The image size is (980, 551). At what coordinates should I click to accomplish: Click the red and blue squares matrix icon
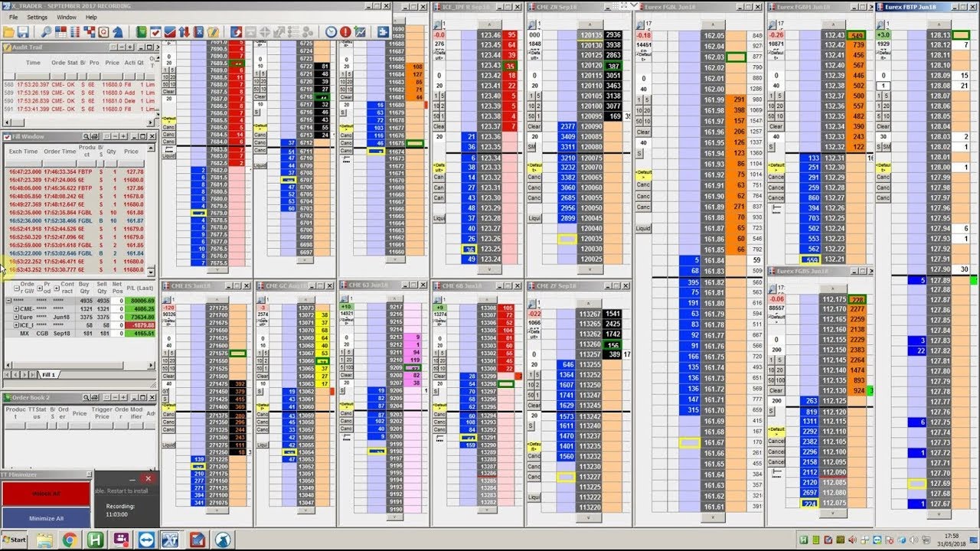coord(90,32)
